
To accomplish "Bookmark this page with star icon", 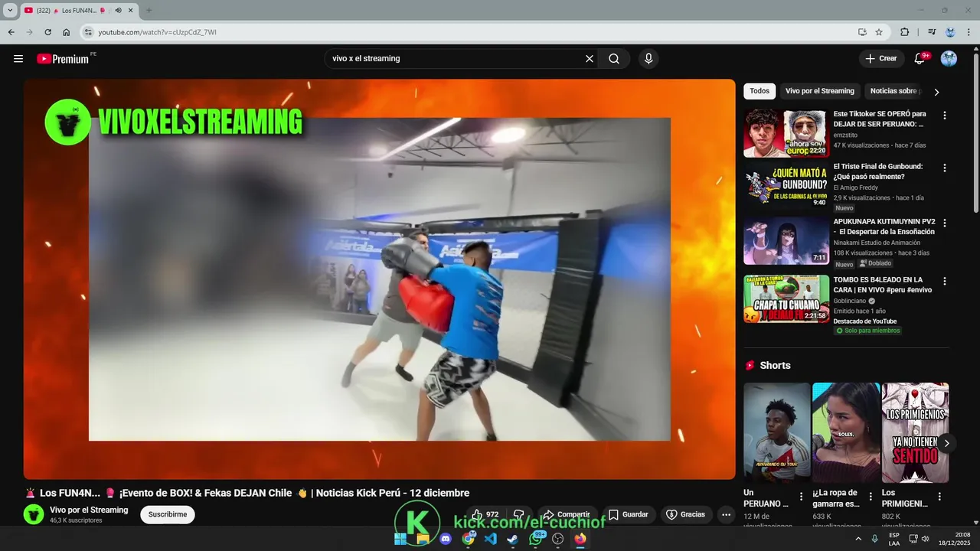I will (879, 32).
